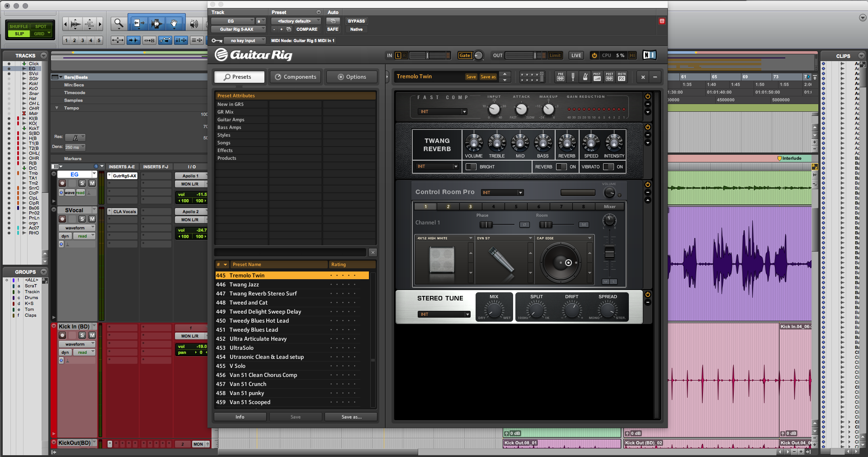Open Fast Comp INIT preset dropdown
Screen dimensions: 868x457
pos(443,111)
